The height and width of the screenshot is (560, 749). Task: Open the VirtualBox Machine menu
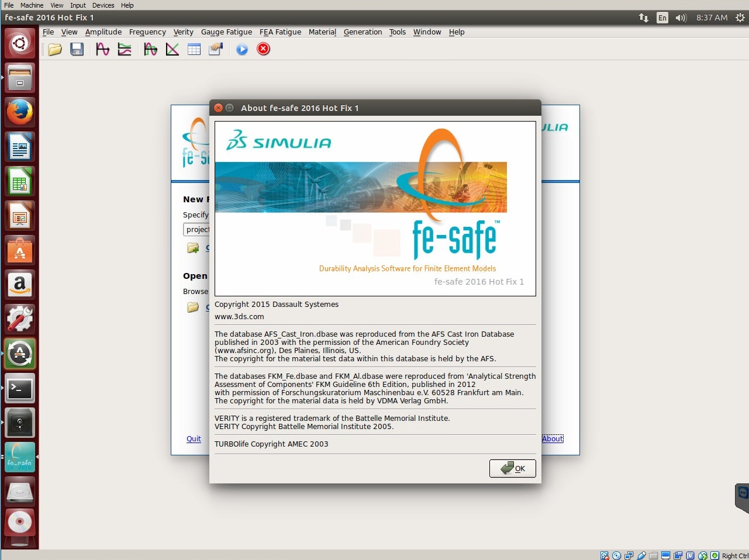pyautogui.click(x=32, y=5)
